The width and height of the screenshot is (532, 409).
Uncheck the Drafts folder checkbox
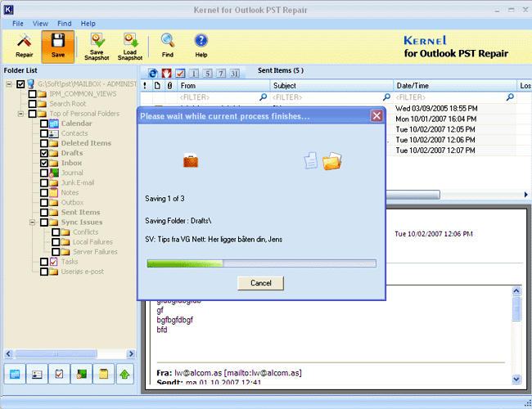(x=43, y=153)
